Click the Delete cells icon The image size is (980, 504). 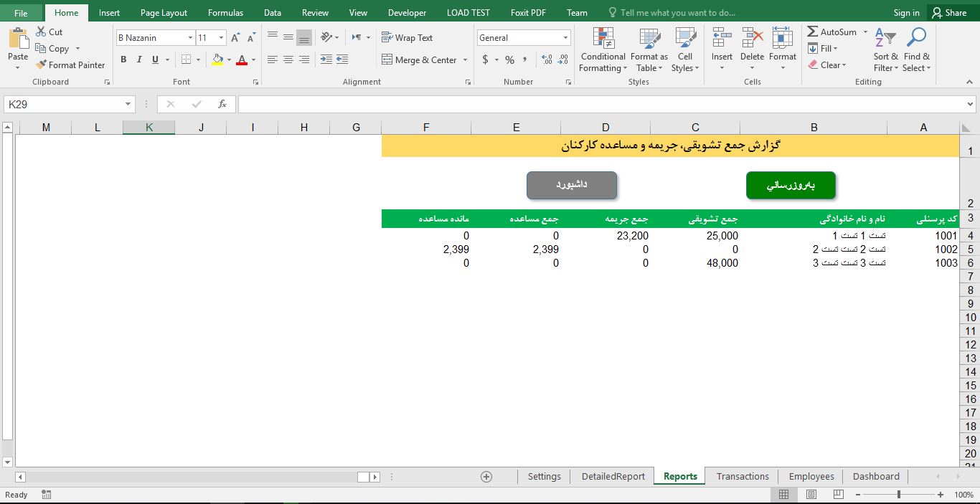pos(752,39)
